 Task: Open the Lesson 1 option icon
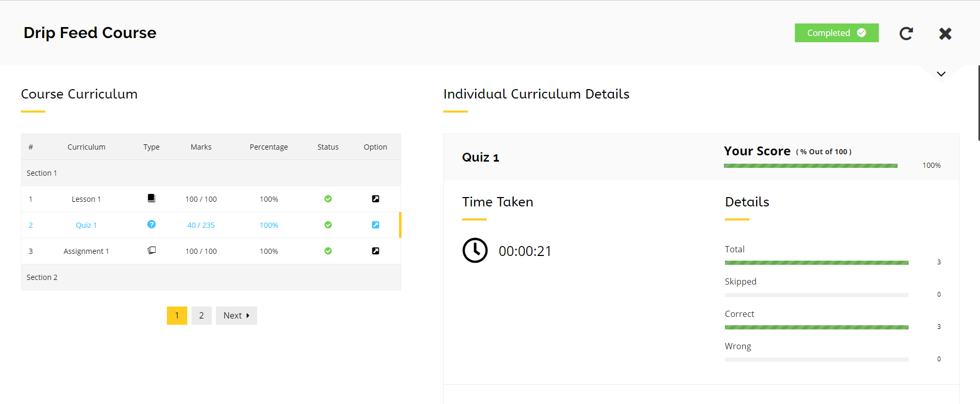[x=376, y=199]
